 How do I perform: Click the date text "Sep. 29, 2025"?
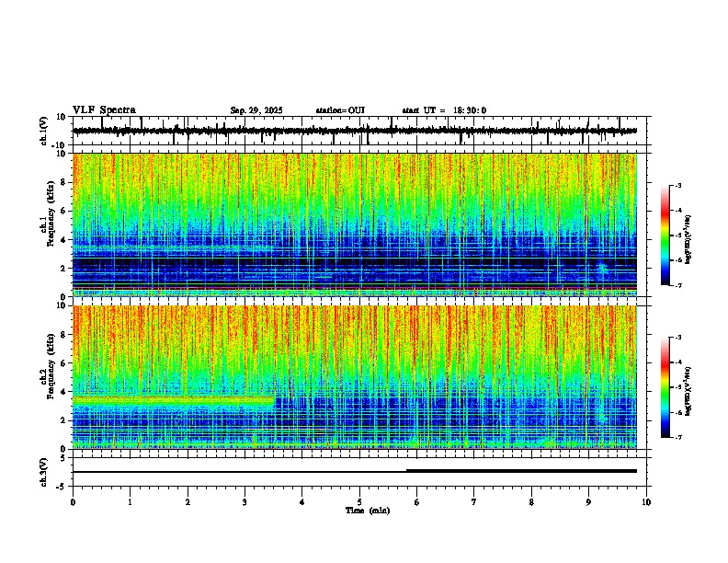click(256, 110)
